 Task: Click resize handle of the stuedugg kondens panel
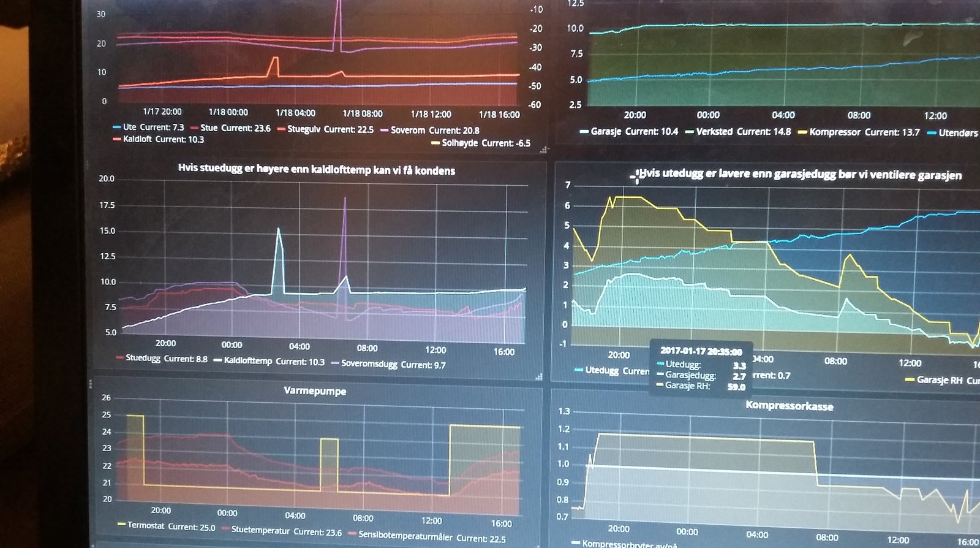point(539,376)
